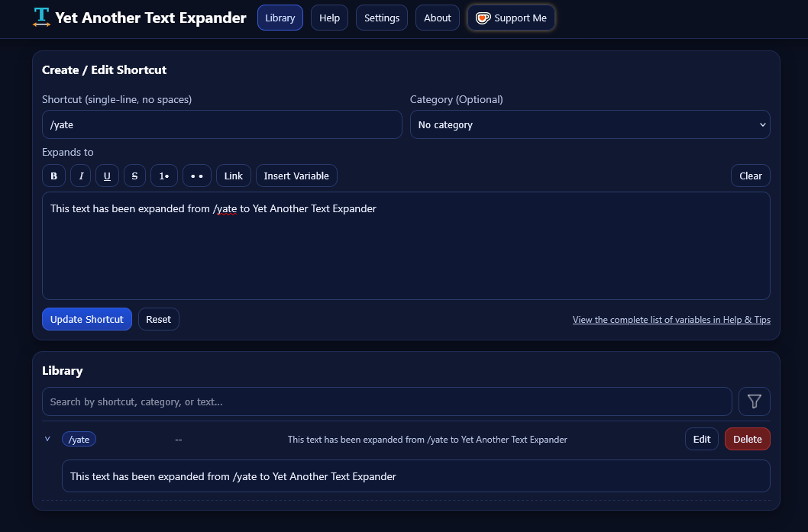Open the Settings tab
The height and width of the screenshot is (532, 808).
[381, 18]
